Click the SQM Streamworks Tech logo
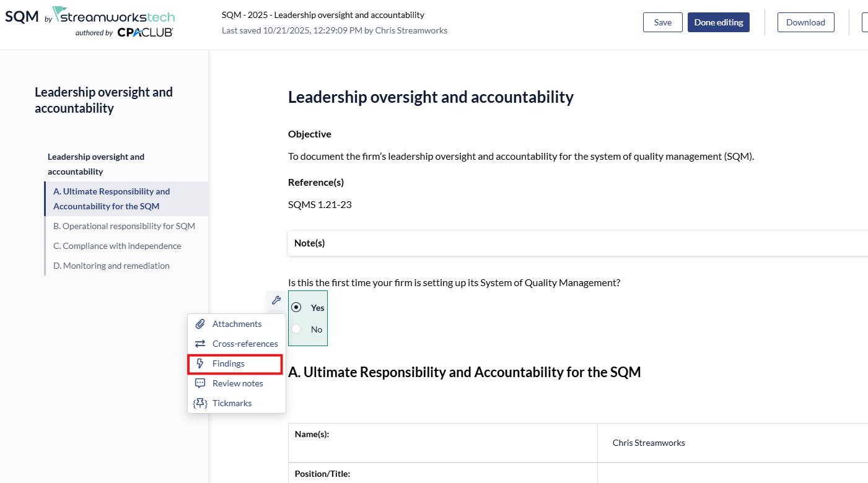The image size is (868, 483). point(90,22)
